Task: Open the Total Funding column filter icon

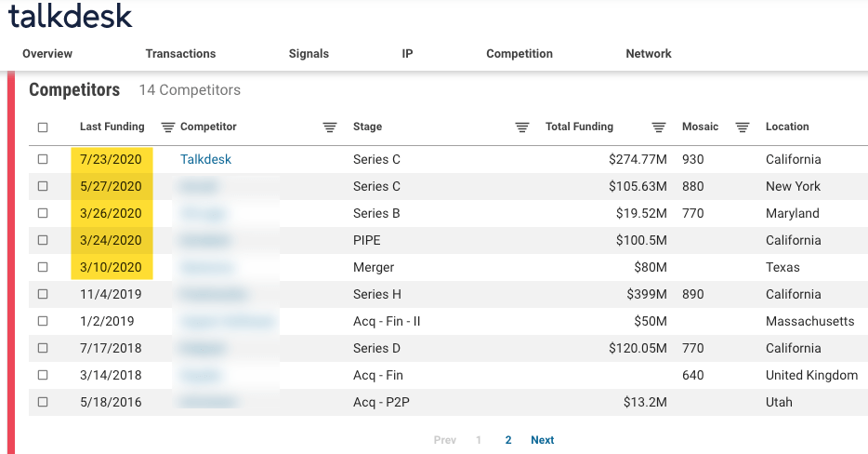Action: tap(659, 127)
